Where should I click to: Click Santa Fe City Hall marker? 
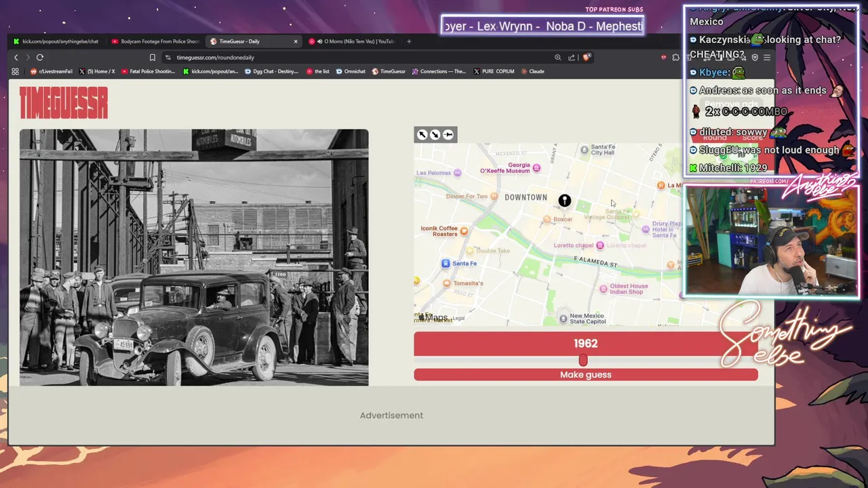[585, 149]
